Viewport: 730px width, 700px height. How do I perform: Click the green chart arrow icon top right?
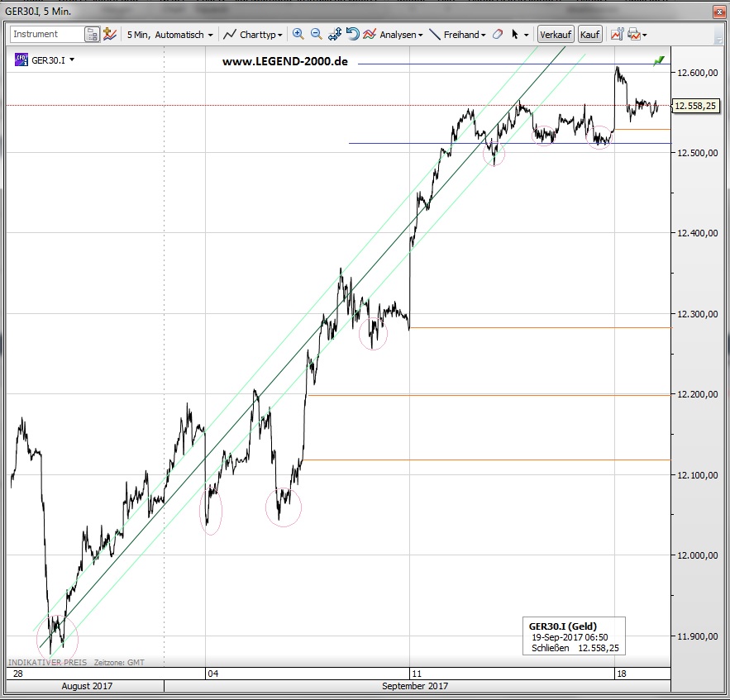click(659, 60)
